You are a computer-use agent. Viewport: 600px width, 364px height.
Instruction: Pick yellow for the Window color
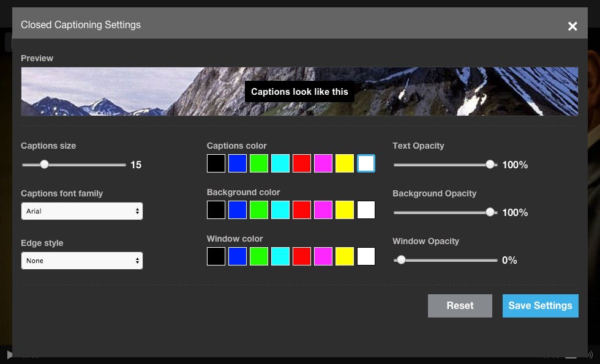coord(345,256)
